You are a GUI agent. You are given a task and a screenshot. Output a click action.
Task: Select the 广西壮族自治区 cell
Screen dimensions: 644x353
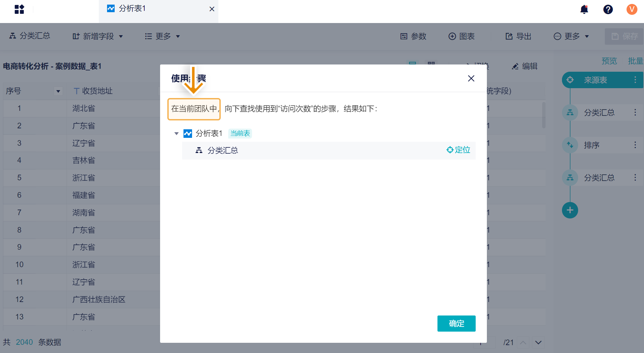[99, 299]
